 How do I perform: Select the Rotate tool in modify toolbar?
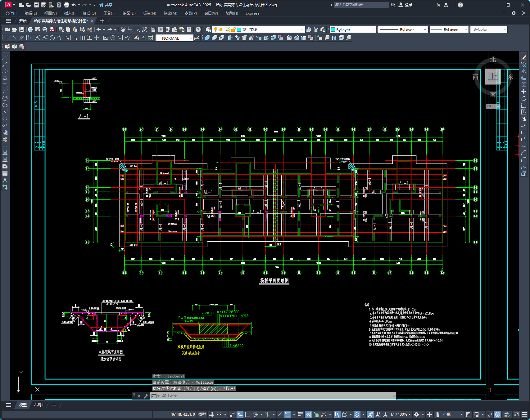524,98
